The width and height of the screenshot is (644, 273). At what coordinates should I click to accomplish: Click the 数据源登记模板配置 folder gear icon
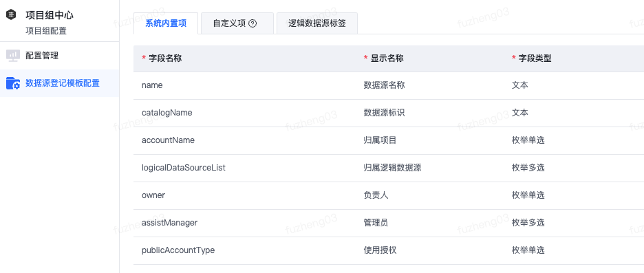(13, 83)
